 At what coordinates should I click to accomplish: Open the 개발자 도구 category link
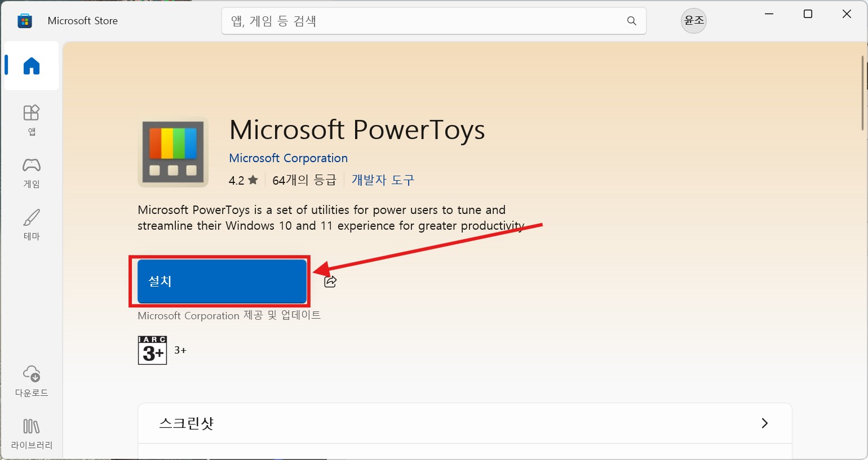pos(383,180)
